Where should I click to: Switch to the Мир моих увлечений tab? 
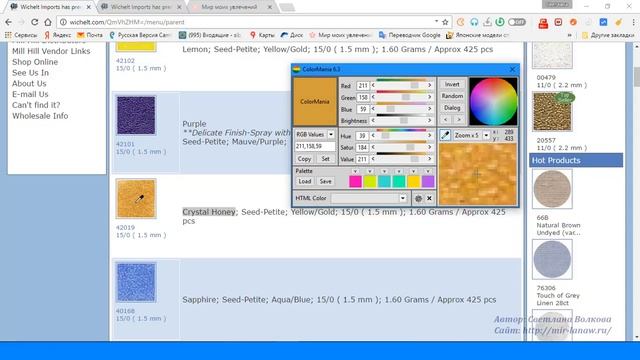point(232,7)
